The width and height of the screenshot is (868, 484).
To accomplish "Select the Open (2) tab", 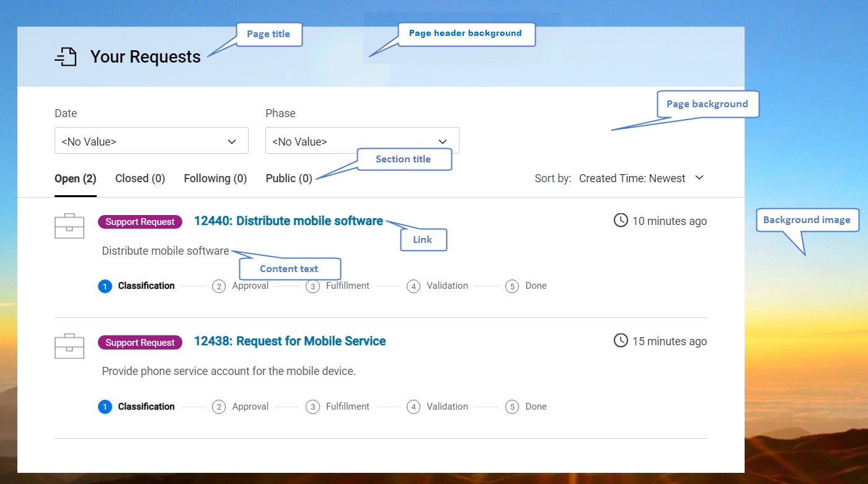I will (75, 178).
